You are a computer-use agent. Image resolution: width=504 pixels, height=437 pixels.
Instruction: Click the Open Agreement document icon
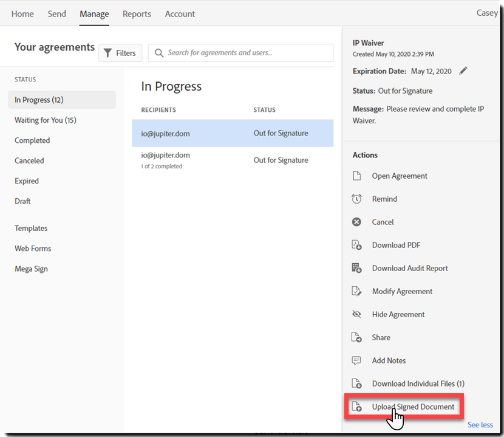(357, 176)
